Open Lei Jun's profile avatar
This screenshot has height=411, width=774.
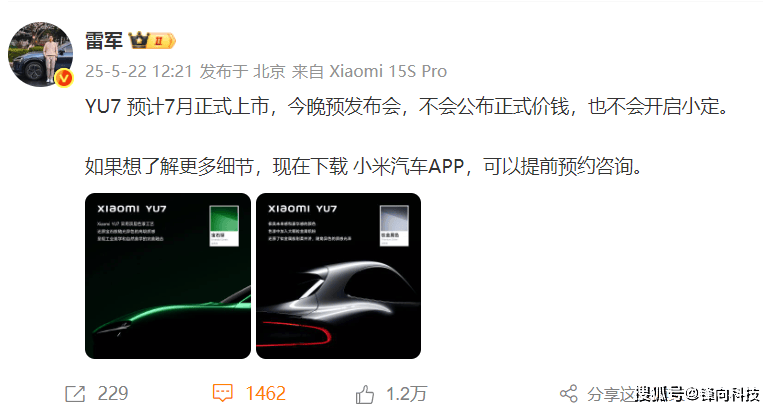point(40,54)
